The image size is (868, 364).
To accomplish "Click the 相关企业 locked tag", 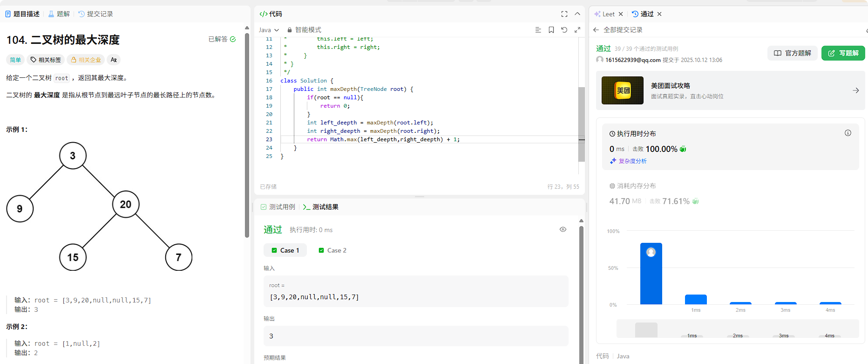I will (85, 60).
